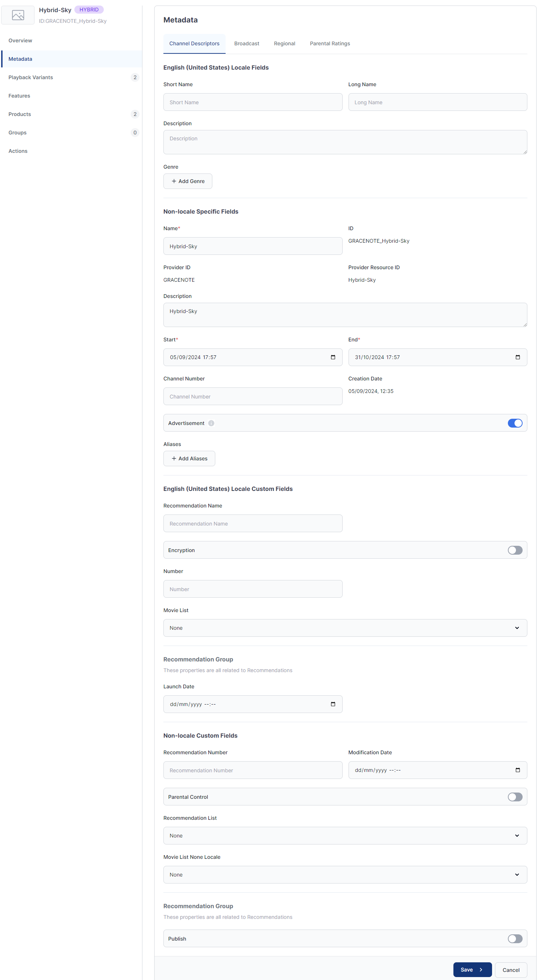Disable the Advertisement toggle
The height and width of the screenshot is (980, 541).
tap(515, 423)
